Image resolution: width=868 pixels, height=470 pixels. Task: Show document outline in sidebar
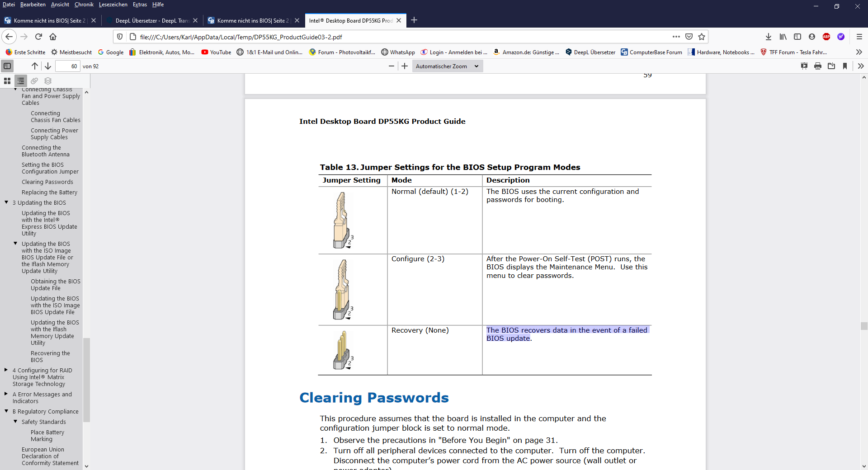(x=21, y=81)
